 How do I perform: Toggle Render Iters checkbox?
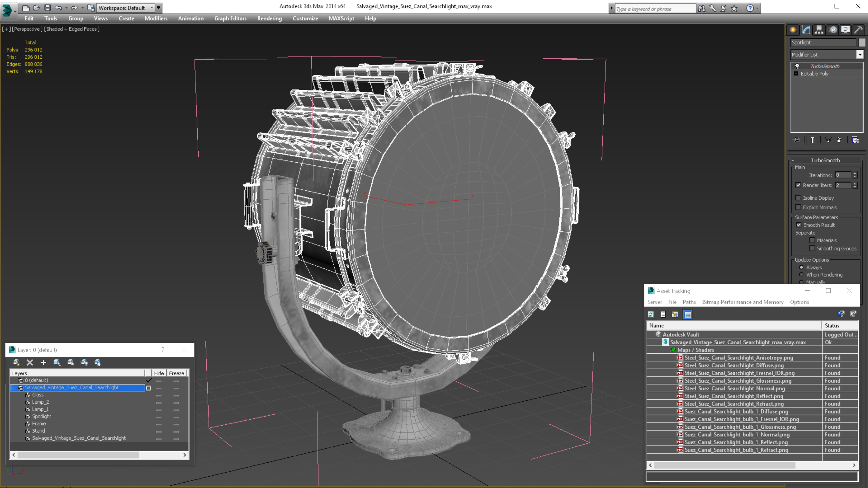coord(798,185)
